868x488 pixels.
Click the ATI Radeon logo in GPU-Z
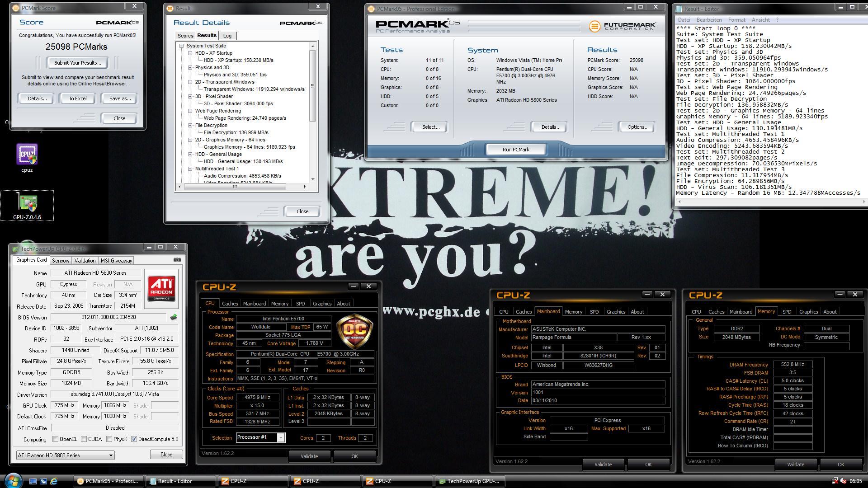(x=161, y=288)
